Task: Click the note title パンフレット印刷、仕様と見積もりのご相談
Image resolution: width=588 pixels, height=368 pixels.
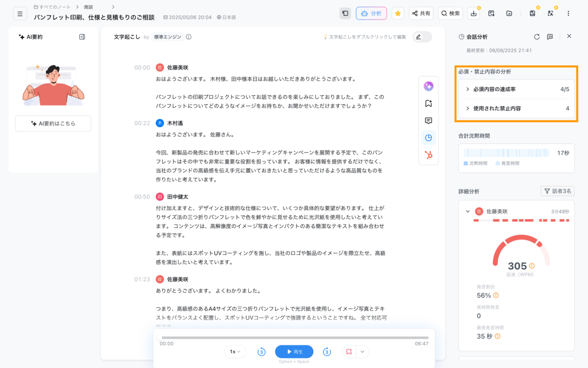Action: click(94, 17)
